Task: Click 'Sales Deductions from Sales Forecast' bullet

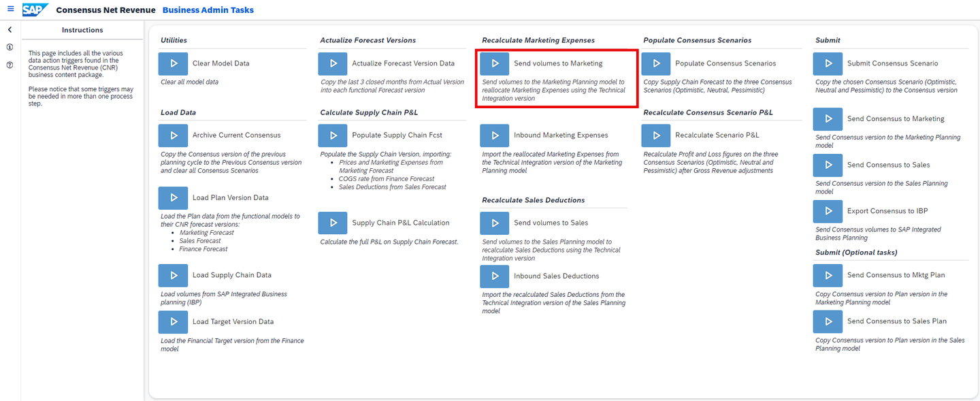Action: [393, 187]
